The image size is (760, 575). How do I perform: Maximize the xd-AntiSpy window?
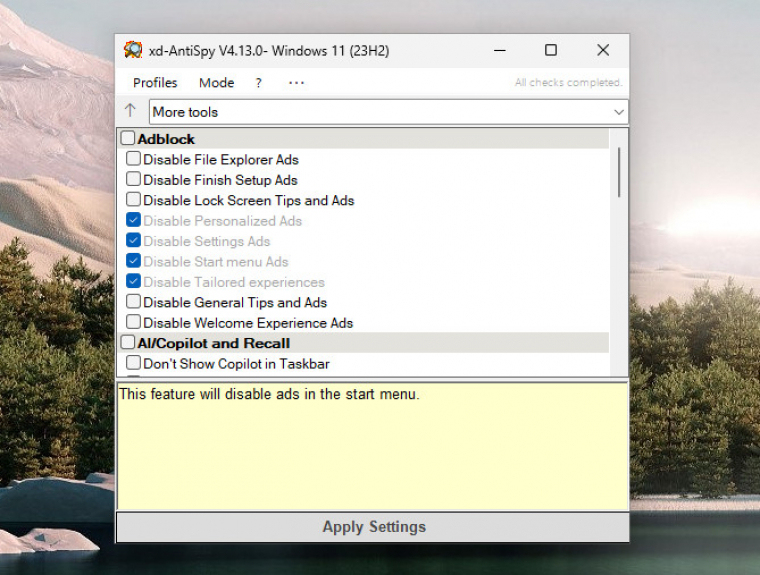[550, 50]
